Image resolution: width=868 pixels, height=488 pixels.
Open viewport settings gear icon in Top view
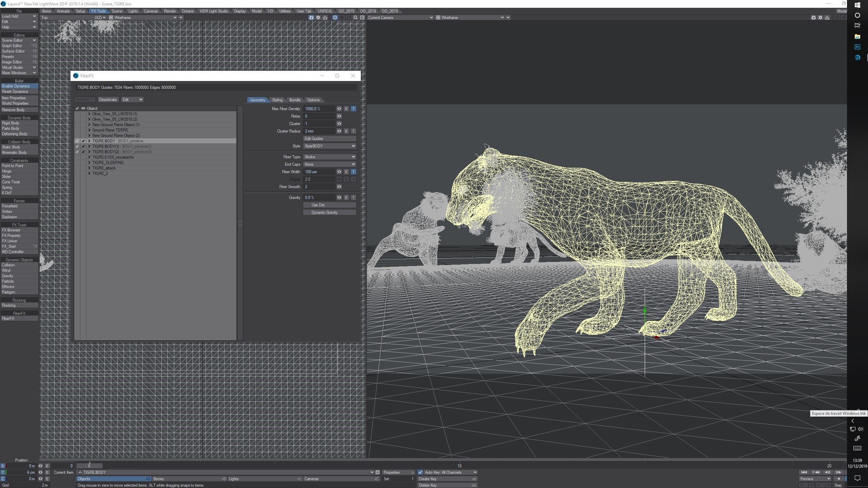click(318, 18)
